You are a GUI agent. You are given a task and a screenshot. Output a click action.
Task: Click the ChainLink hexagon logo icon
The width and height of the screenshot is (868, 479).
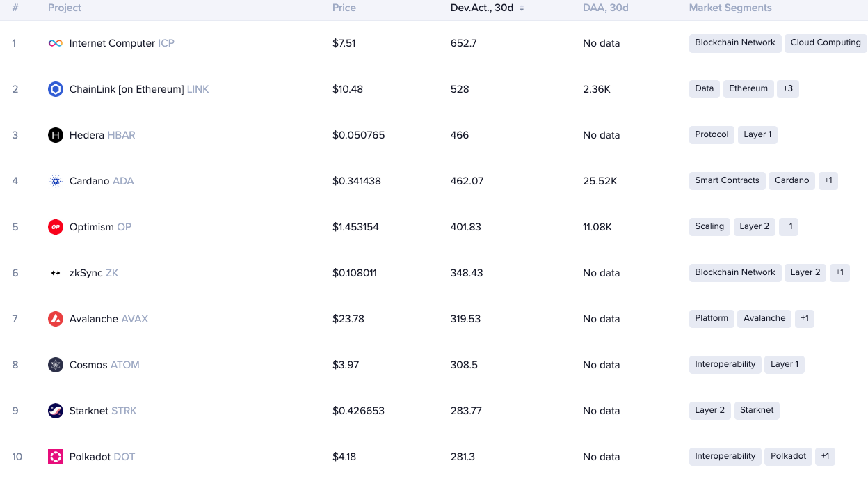56,89
